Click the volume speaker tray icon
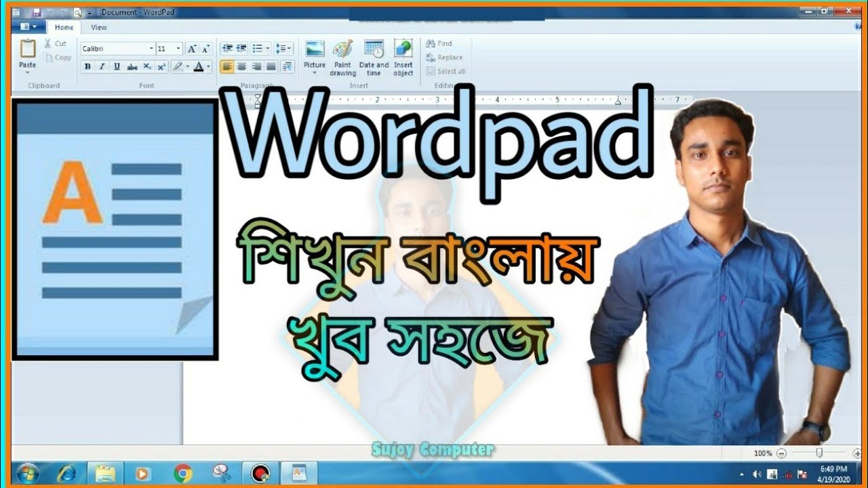 tap(757, 474)
